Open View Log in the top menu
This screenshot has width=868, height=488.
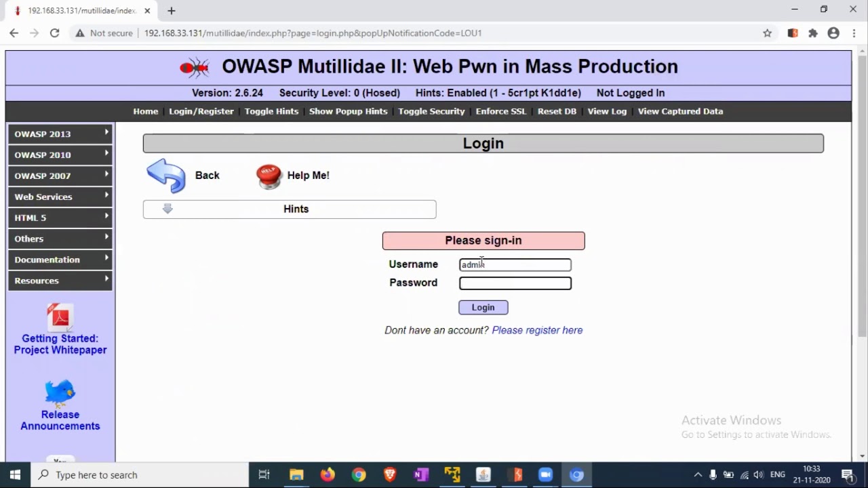pyautogui.click(x=607, y=111)
